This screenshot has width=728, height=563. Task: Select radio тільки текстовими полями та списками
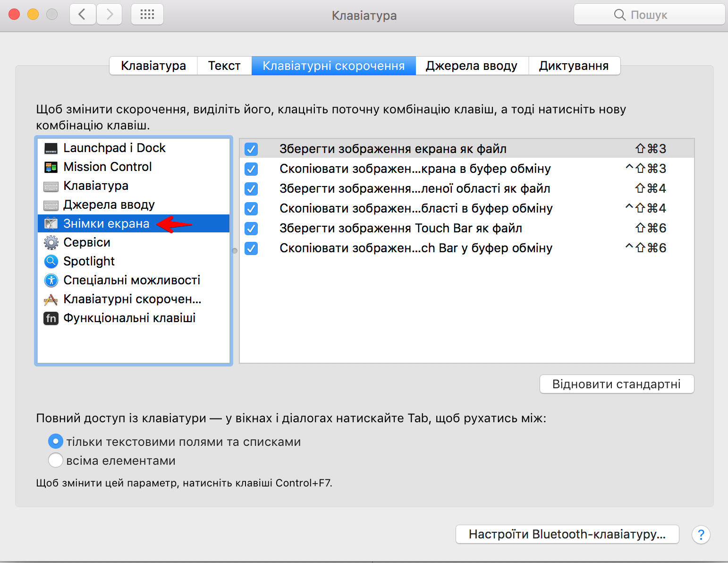pos(56,442)
